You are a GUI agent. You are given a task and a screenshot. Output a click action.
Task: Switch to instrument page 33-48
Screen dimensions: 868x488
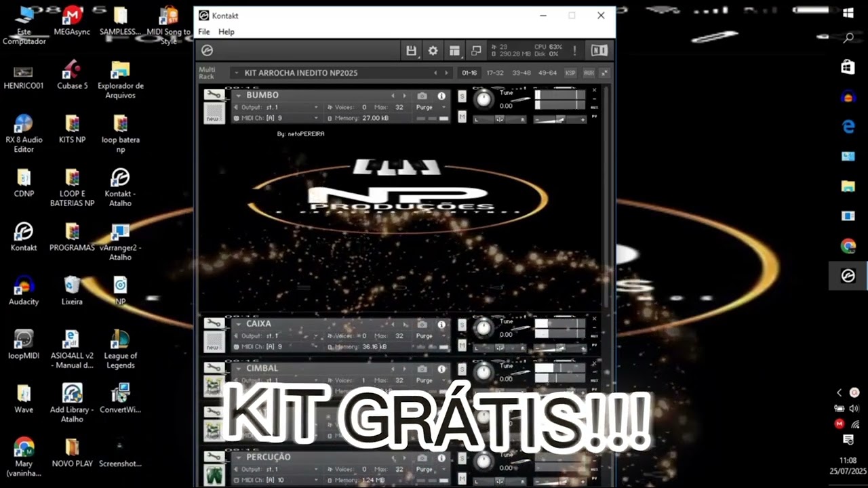[521, 73]
